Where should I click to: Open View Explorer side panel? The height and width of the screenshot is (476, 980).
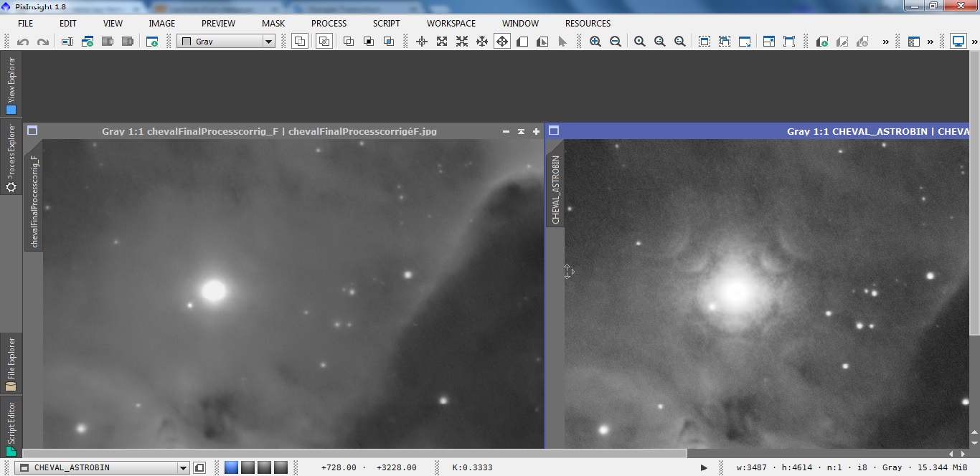(x=11, y=85)
